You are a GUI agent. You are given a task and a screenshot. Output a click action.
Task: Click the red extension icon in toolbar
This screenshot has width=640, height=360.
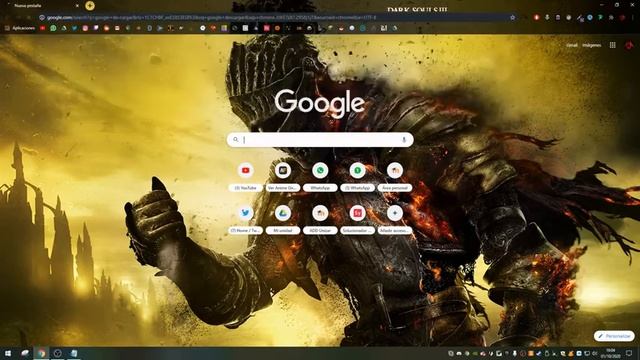536,18
